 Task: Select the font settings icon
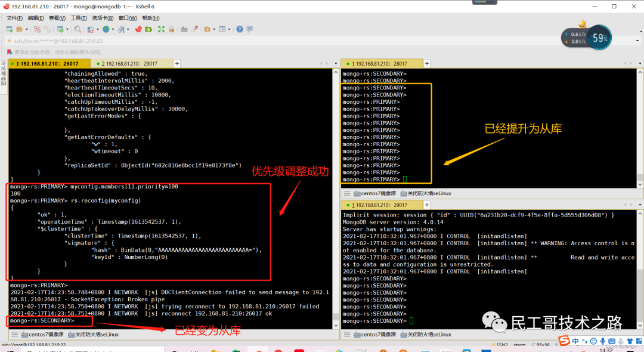click(121, 29)
